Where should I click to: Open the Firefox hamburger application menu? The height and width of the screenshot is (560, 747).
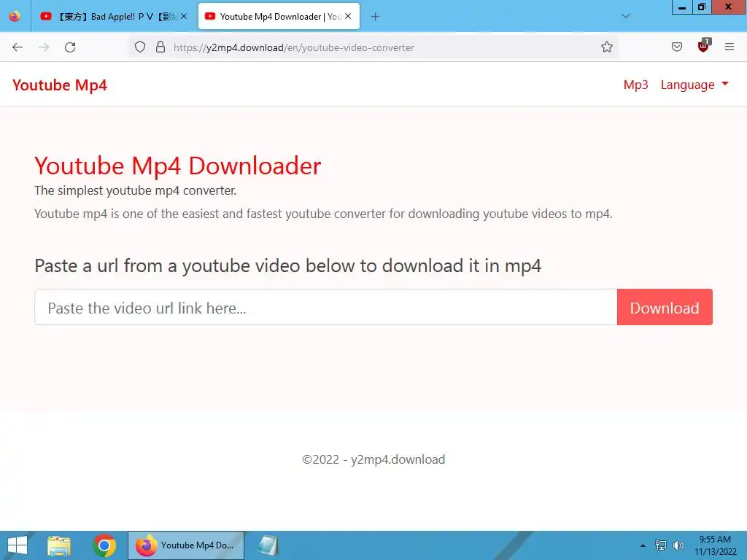pyautogui.click(x=729, y=47)
